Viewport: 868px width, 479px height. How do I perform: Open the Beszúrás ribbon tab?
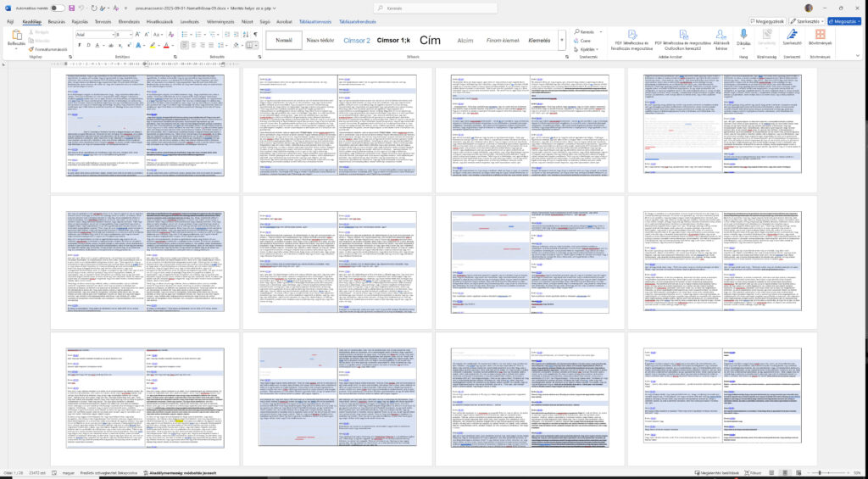coord(57,21)
